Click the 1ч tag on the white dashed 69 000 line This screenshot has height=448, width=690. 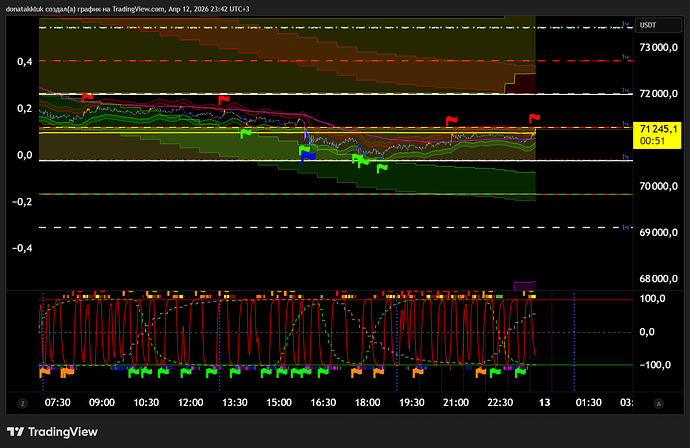pos(625,227)
